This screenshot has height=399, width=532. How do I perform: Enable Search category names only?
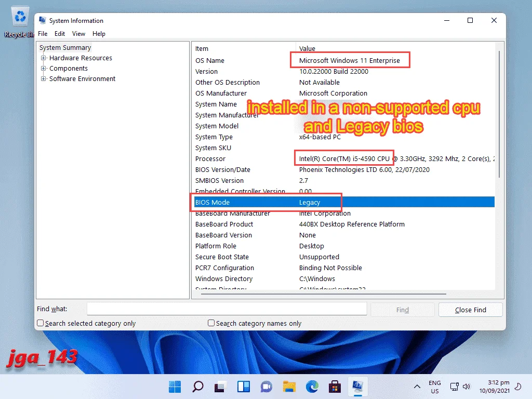[x=211, y=323]
